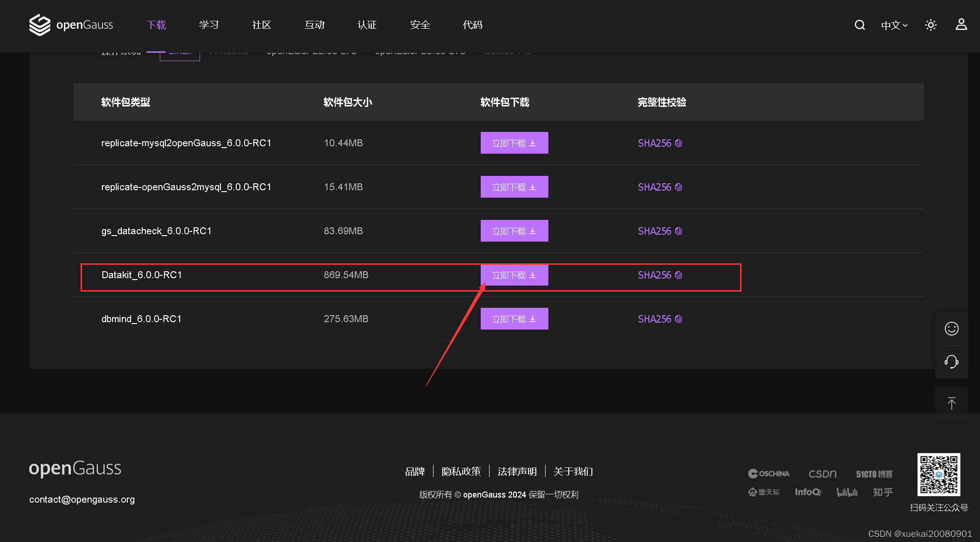Viewport: 980px width, 542px height.
Task: Download replicate-mysql2openGauss_6.0.0-RC1 package
Action: point(514,143)
